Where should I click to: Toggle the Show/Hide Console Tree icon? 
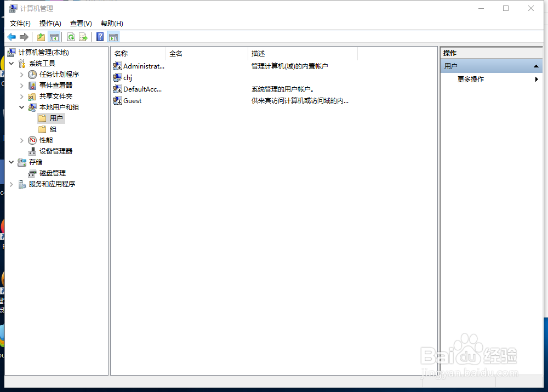click(x=54, y=37)
